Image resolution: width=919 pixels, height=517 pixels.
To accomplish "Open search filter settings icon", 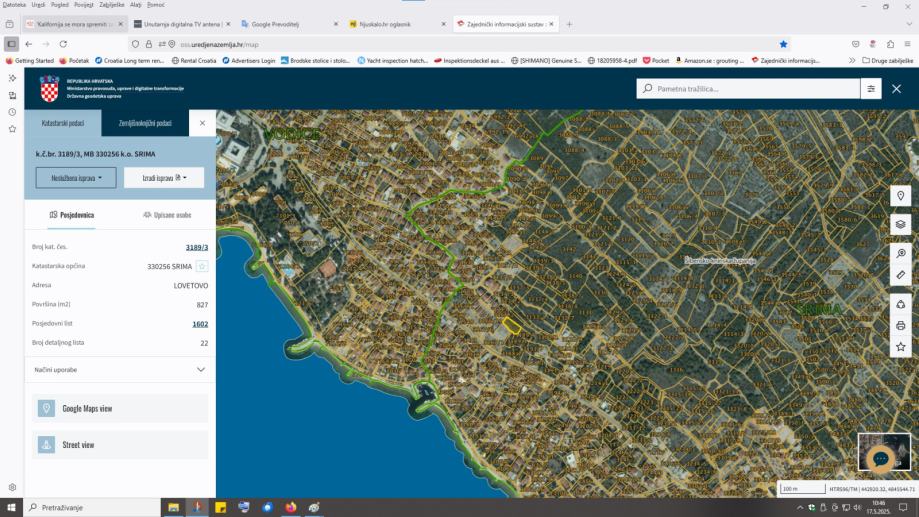I will [871, 89].
